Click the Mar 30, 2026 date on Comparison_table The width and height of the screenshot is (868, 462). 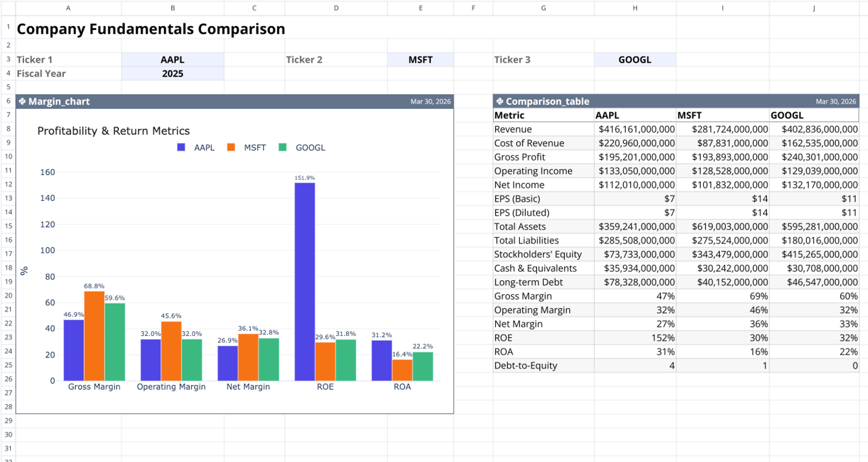tap(836, 101)
